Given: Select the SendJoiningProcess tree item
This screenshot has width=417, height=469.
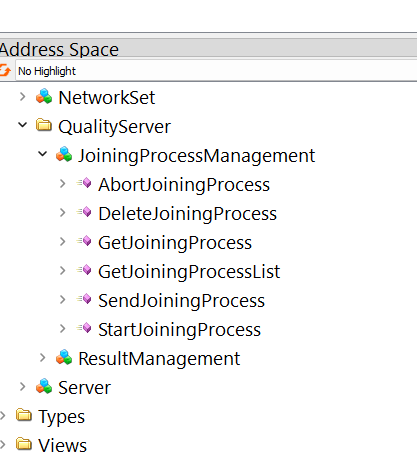Looking at the screenshot, I should [181, 300].
